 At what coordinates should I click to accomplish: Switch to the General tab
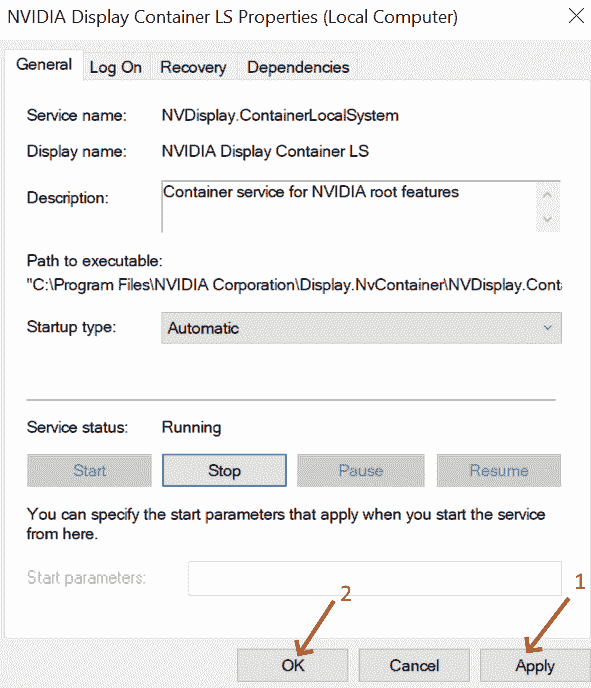[x=44, y=64]
